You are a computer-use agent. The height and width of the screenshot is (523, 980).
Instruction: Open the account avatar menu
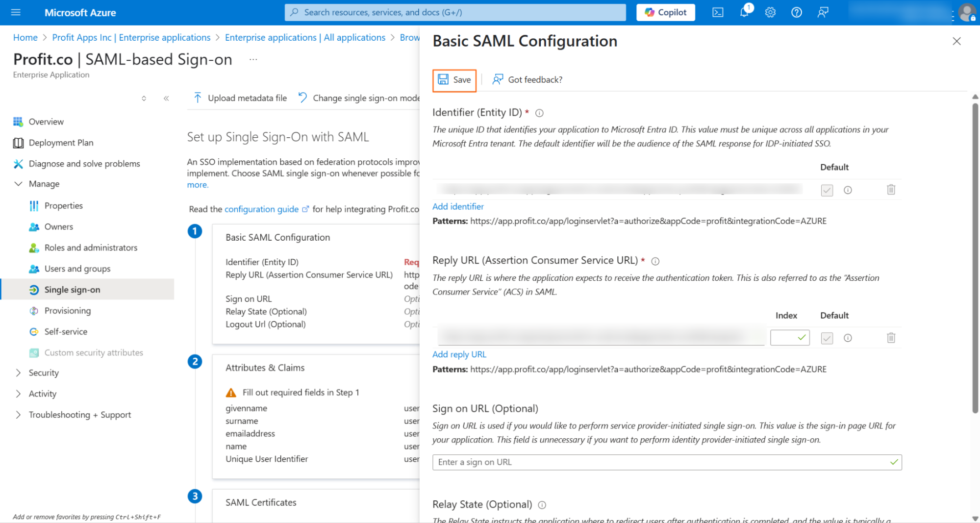coord(967,13)
